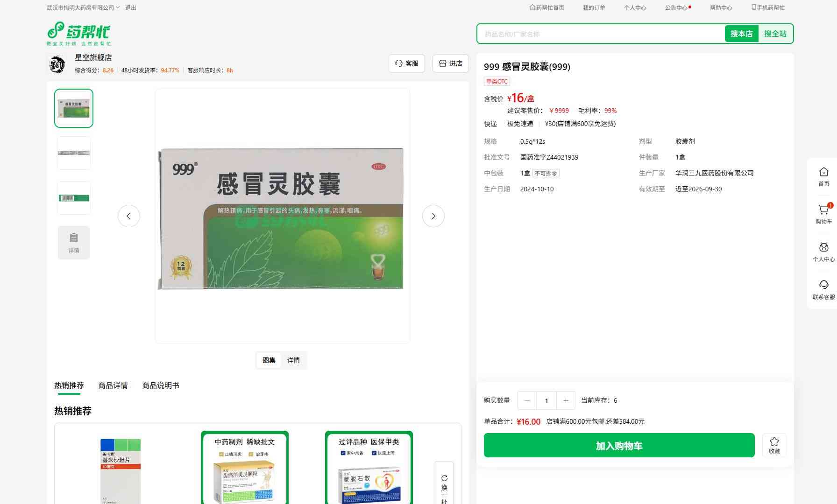Open the 商品详情 tab
This screenshot has width=837, height=504.
click(x=113, y=385)
